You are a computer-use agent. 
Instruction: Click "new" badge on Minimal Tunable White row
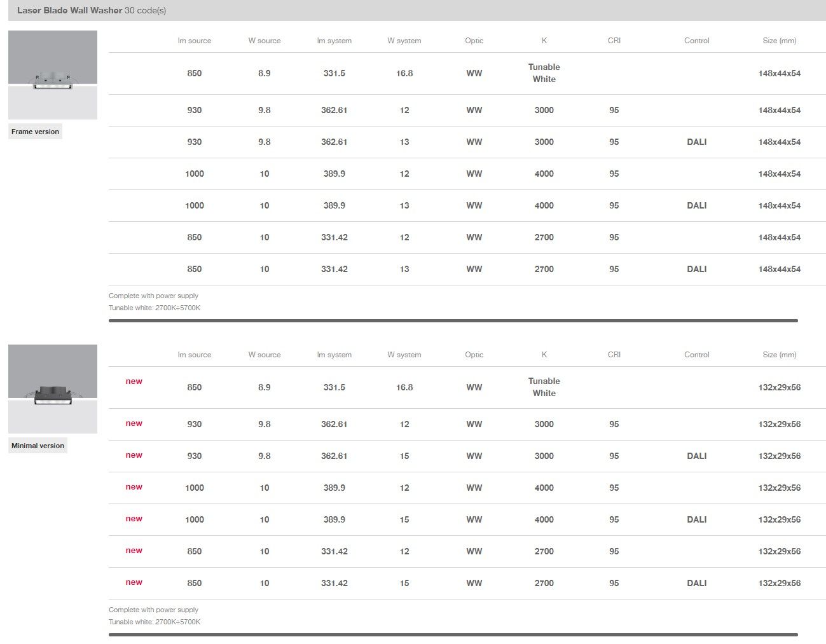[134, 381]
